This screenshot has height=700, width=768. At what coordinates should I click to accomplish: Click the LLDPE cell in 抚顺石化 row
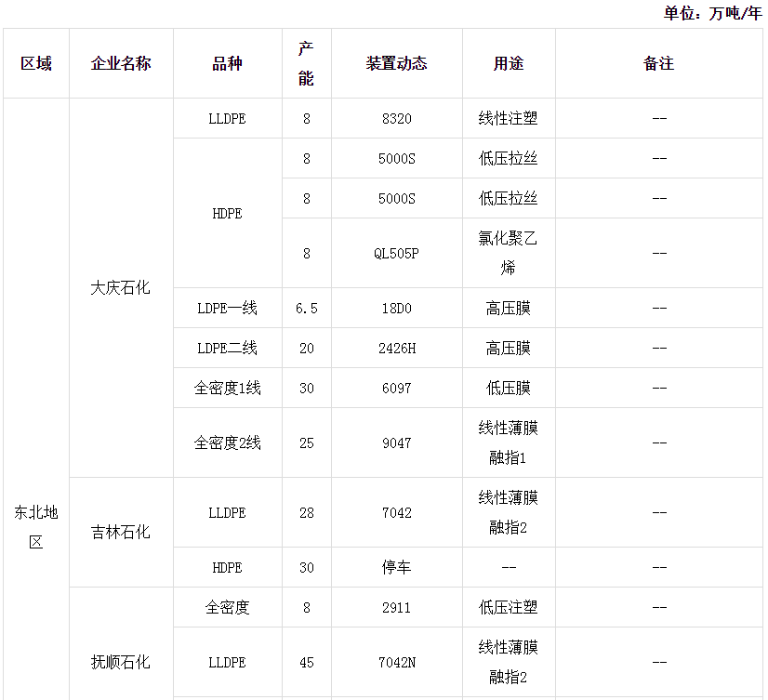pyautogui.click(x=227, y=662)
